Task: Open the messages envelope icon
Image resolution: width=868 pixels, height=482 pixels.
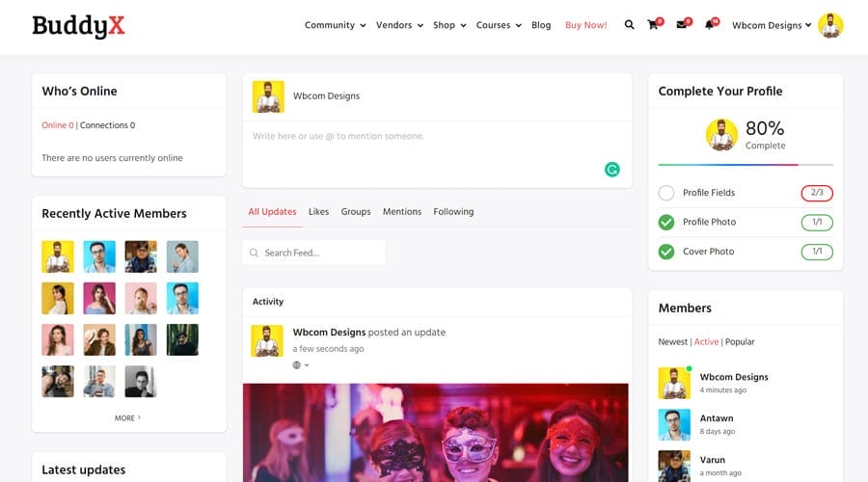Action: [682, 25]
